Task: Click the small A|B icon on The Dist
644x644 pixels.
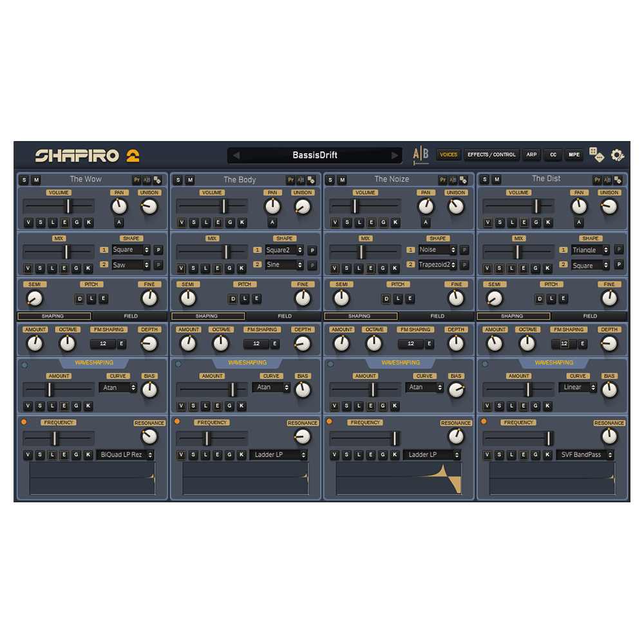Action: point(607,180)
